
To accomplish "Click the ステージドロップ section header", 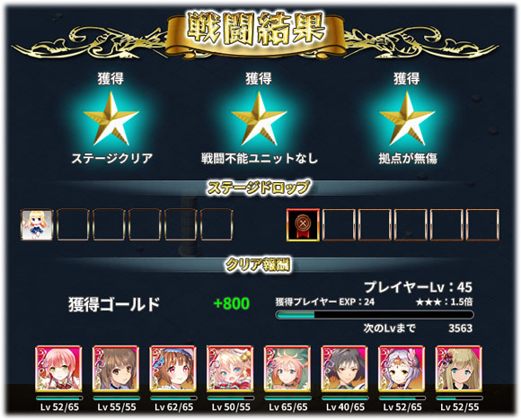I will click(259, 188).
